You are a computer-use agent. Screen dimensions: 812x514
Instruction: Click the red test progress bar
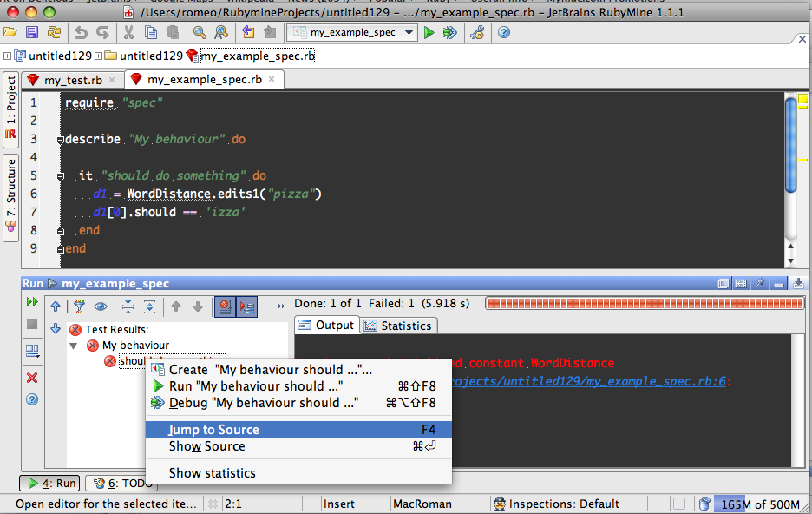[x=645, y=303]
